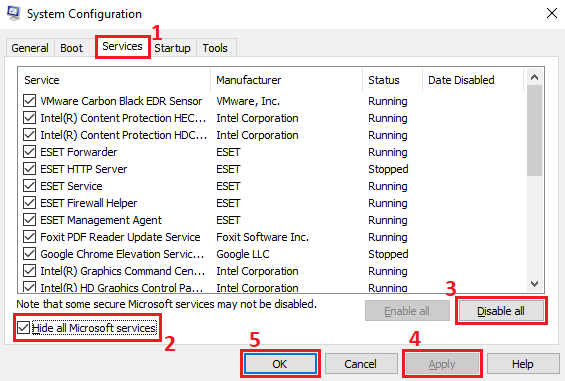This screenshot has width=565, height=381.
Task: Click Stopped status of Google Chrome Elevation
Action: [388, 254]
